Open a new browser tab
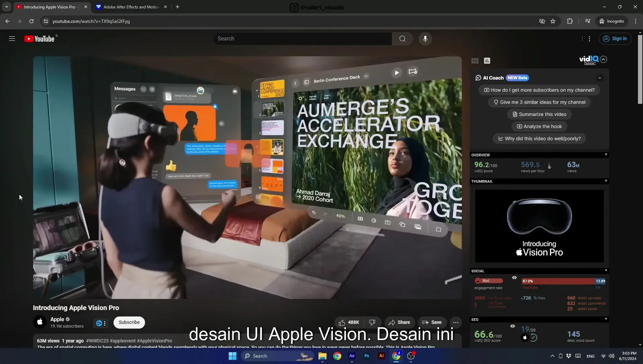The image size is (643, 364). [177, 7]
